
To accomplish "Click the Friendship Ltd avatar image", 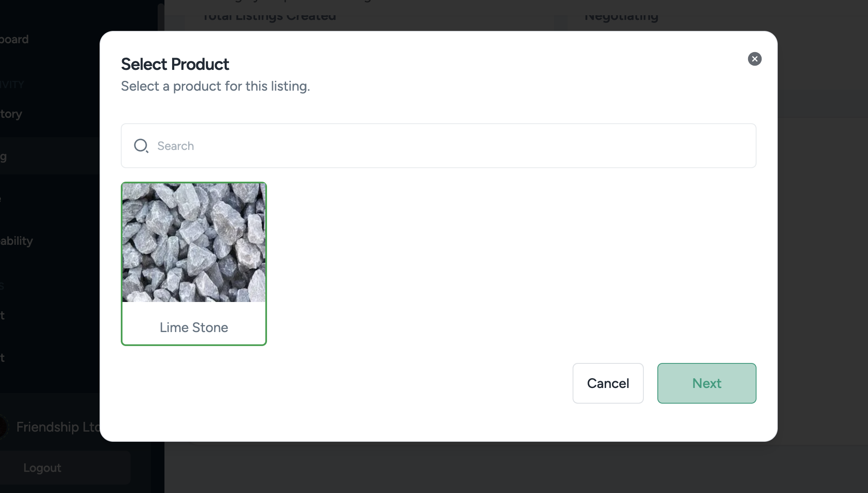I will coord(3,427).
